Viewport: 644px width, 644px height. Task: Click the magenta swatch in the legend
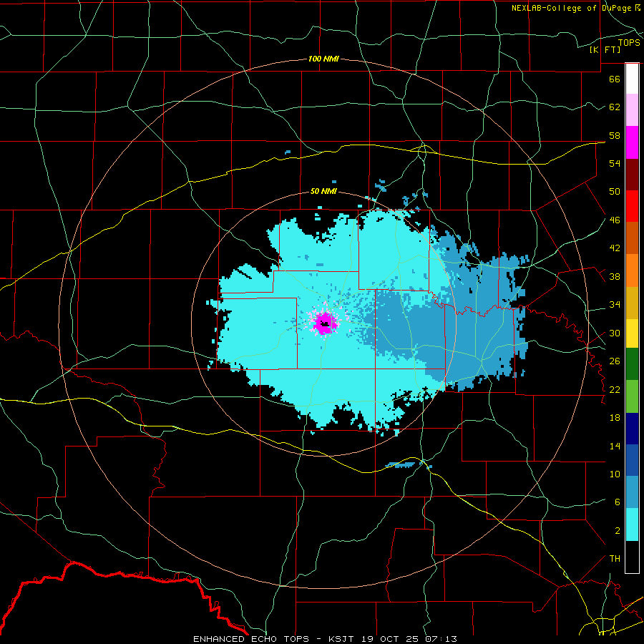(x=632, y=142)
